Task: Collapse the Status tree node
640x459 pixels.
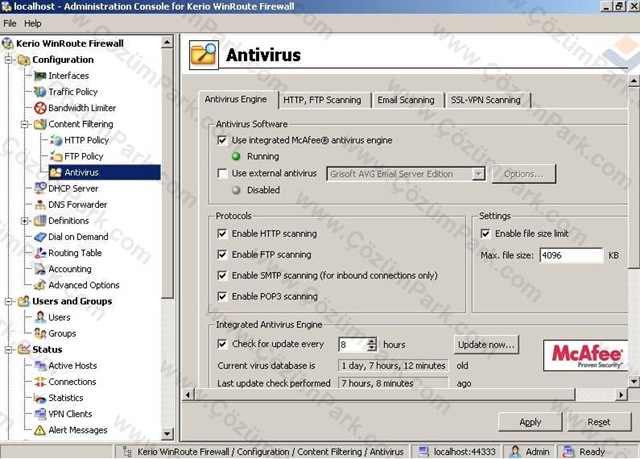Action: tap(8, 350)
